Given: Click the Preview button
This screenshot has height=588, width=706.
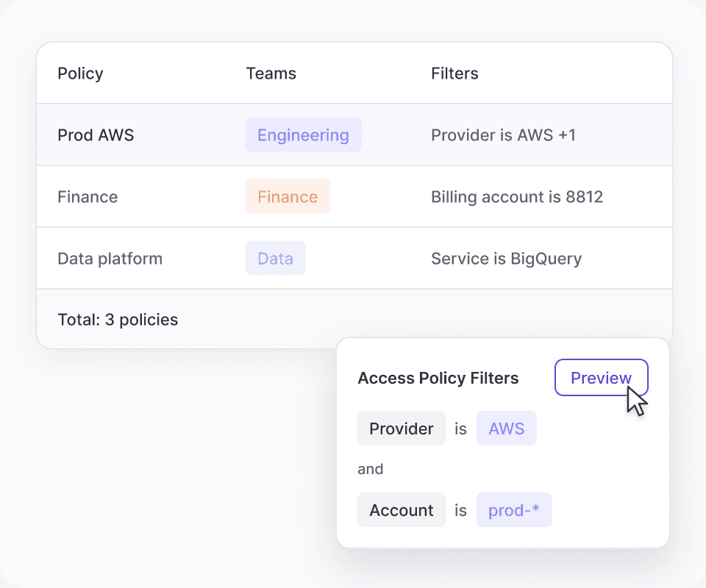Looking at the screenshot, I should (x=601, y=378).
